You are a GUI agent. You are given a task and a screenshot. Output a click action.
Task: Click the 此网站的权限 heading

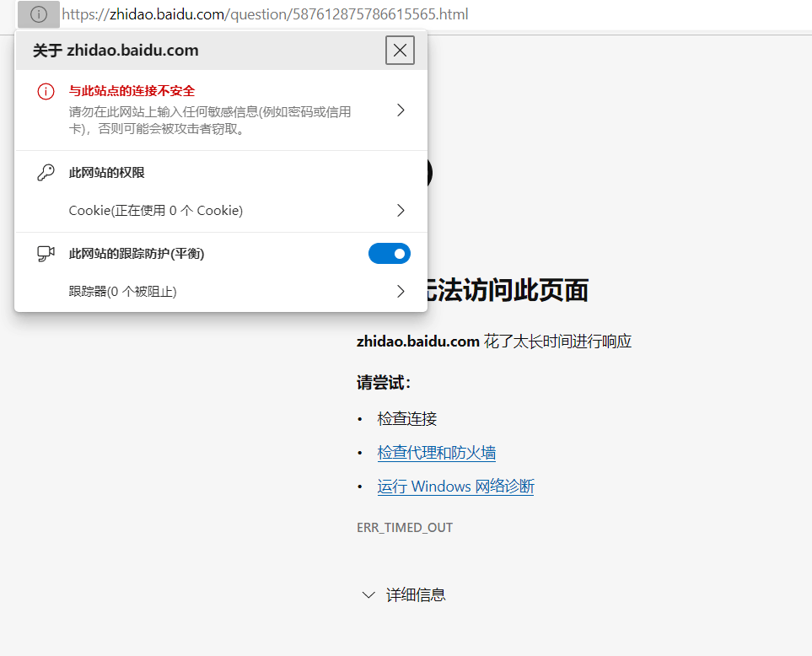tap(107, 172)
